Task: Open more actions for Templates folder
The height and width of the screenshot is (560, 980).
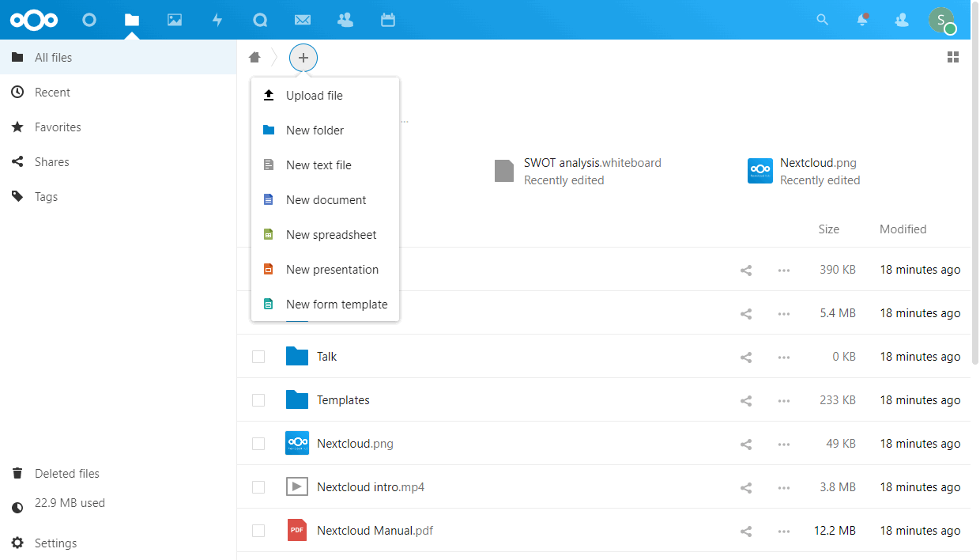Action: pos(783,400)
